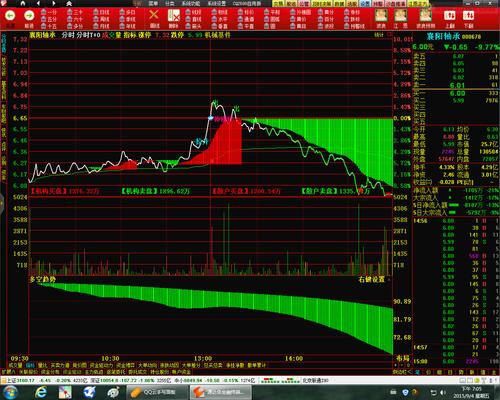The image size is (500, 400).
Task: Click the 右键设置 label in the trend panel
Action: 371,279
